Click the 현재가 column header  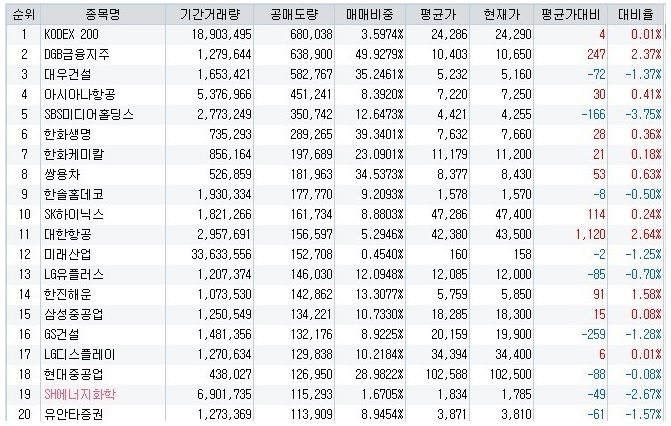click(x=502, y=15)
